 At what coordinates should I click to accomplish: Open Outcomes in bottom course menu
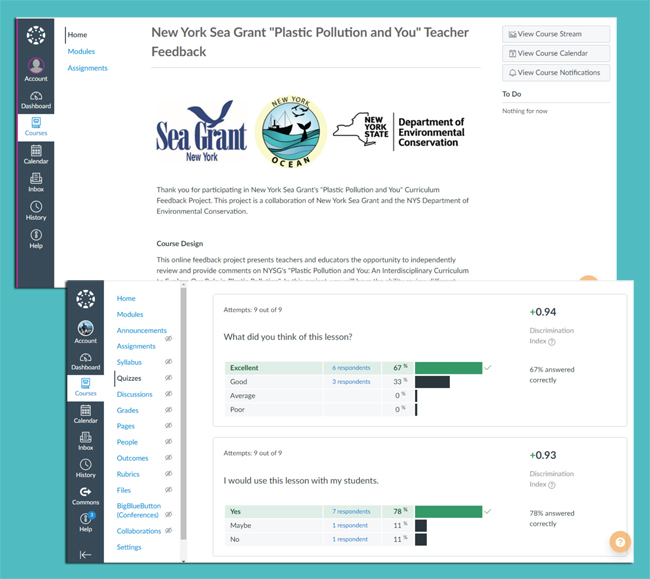click(x=132, y=458)
